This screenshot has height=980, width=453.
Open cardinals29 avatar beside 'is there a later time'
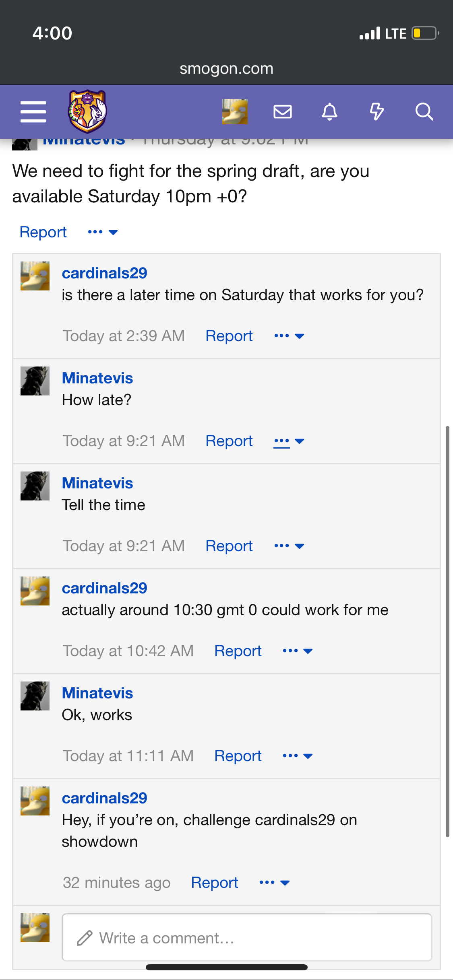(x=35, y=276)
